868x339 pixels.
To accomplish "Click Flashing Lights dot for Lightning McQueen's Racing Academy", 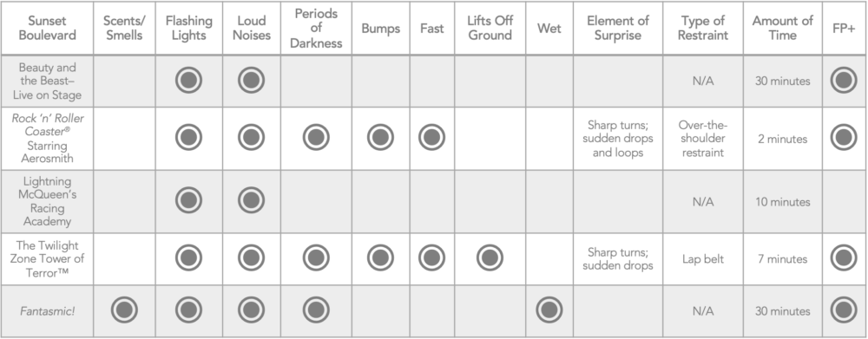I will pyautogui.click(x=188, y=200).
